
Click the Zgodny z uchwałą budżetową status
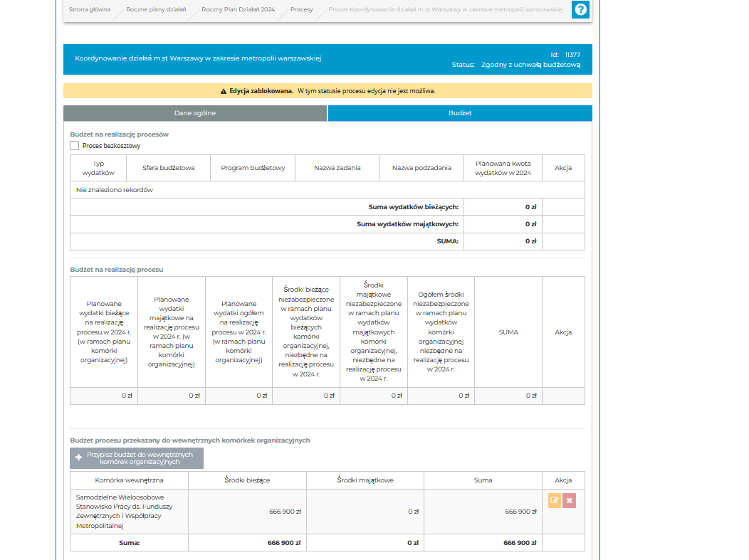530,65
